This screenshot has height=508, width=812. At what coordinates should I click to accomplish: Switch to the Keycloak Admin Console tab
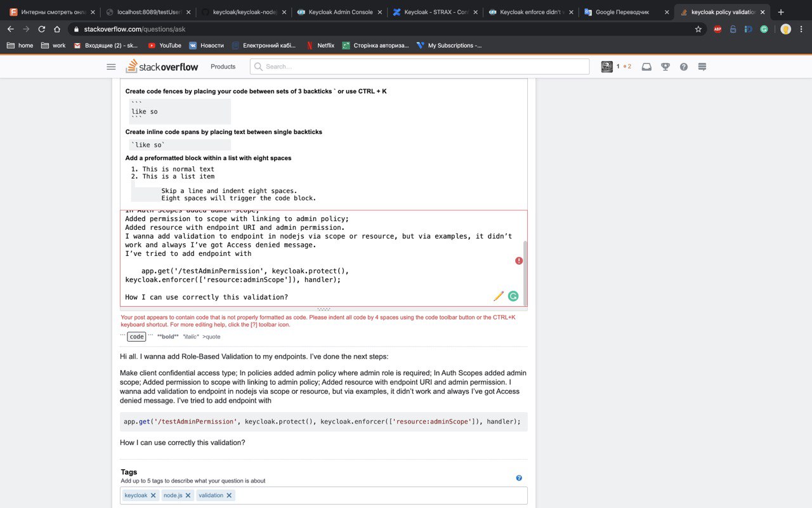(x=340, y=12)
